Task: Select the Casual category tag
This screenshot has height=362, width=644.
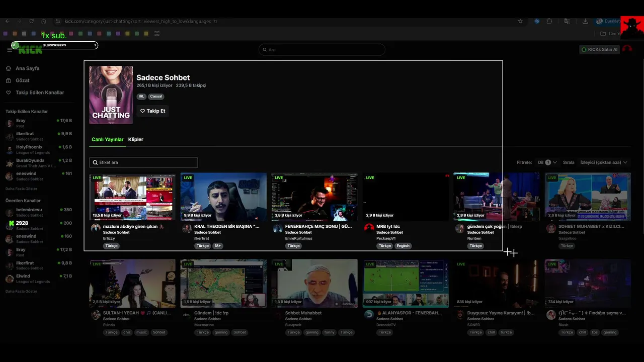Action: click(x=156, y=97)
